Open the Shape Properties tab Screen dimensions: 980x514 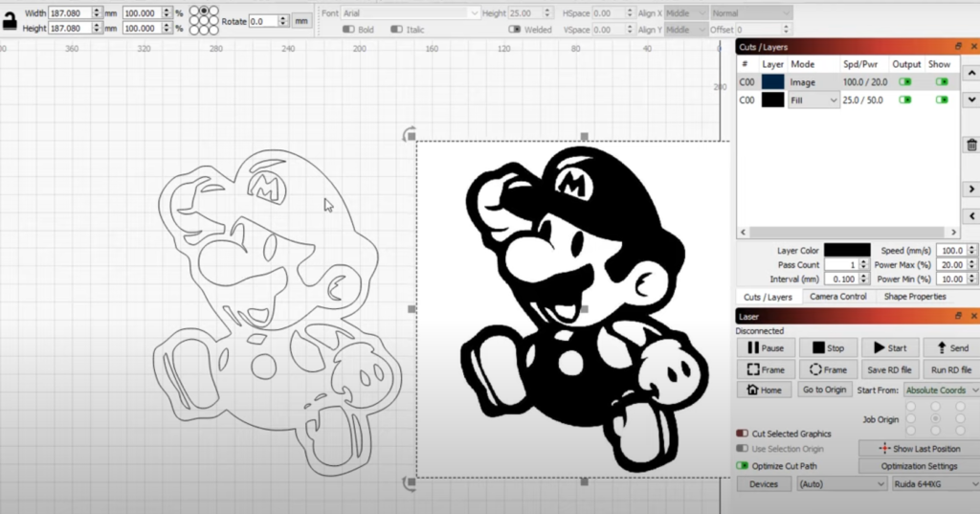pyautogui.click(x=914, y=297)
